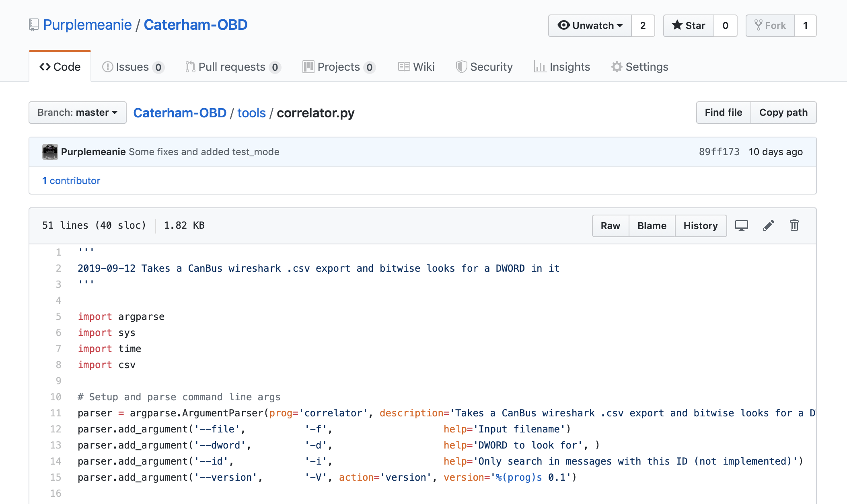
Task: Click the Find file button
Action: pos(724,113)
